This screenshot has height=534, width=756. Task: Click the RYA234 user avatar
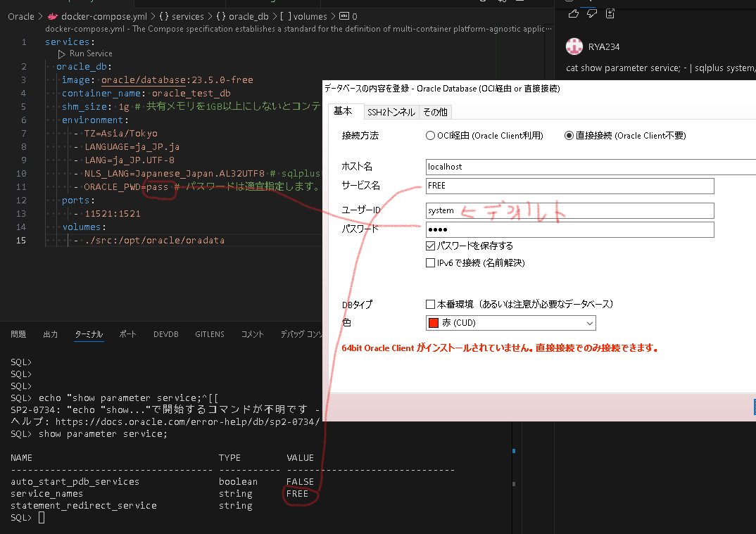(574, 46)
